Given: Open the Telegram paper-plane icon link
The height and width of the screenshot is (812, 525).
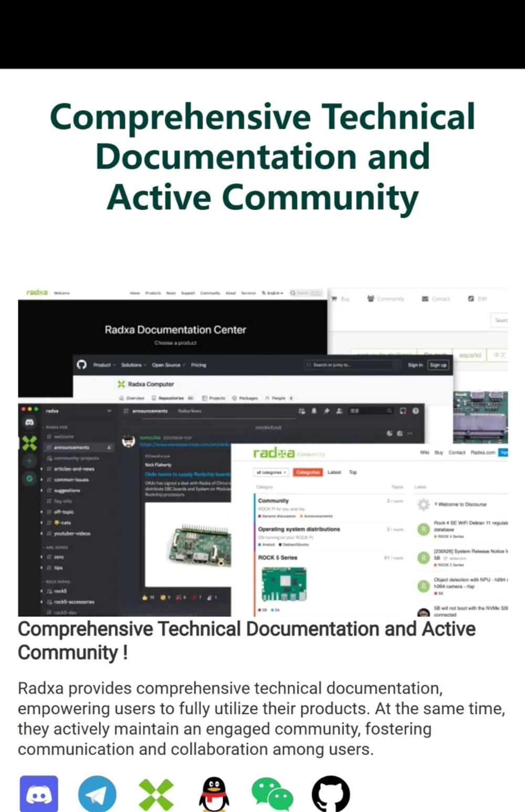Looking at the screenshot, I should [97, 794].
